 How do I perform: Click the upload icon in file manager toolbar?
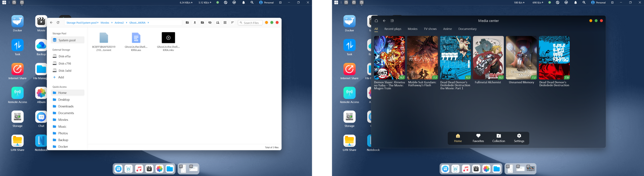point(195,22)
